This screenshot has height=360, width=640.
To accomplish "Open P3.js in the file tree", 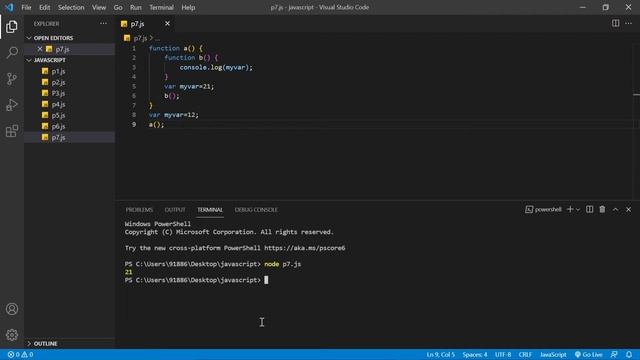I will tap(58, 93).
